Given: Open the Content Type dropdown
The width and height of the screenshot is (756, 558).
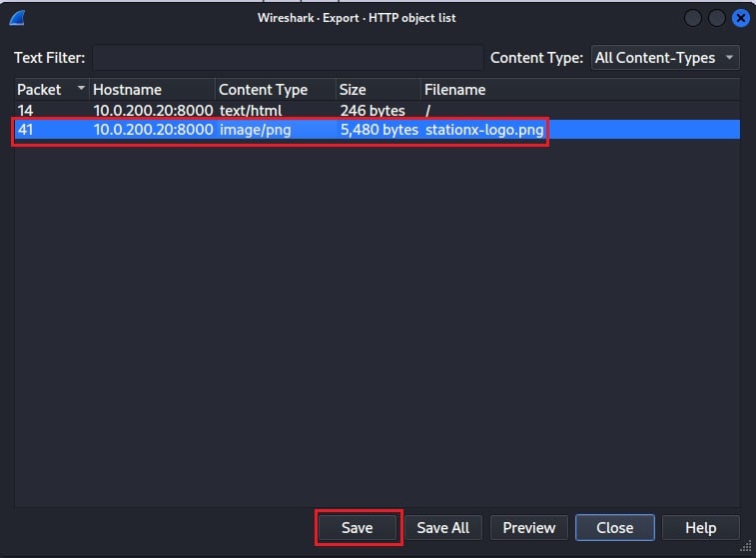Looking at the screenshot, I should tap(665, 58).
